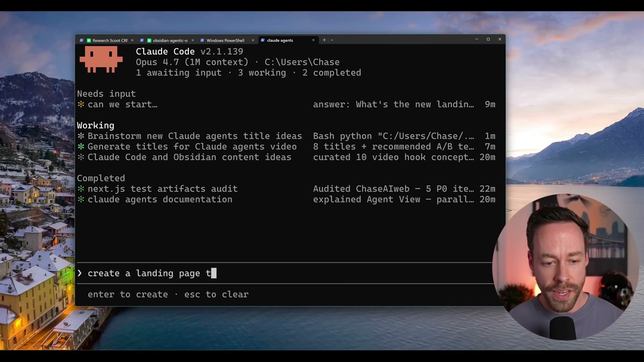Click green asterisk beside claude agents documentation
This screenshot has width=644, height=362.
point(81,199)
